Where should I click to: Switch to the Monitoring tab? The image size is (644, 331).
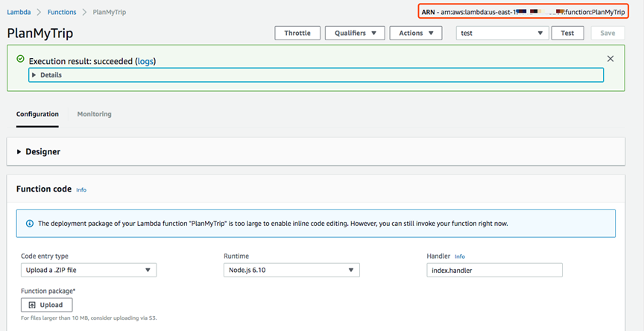click(94, 114)
